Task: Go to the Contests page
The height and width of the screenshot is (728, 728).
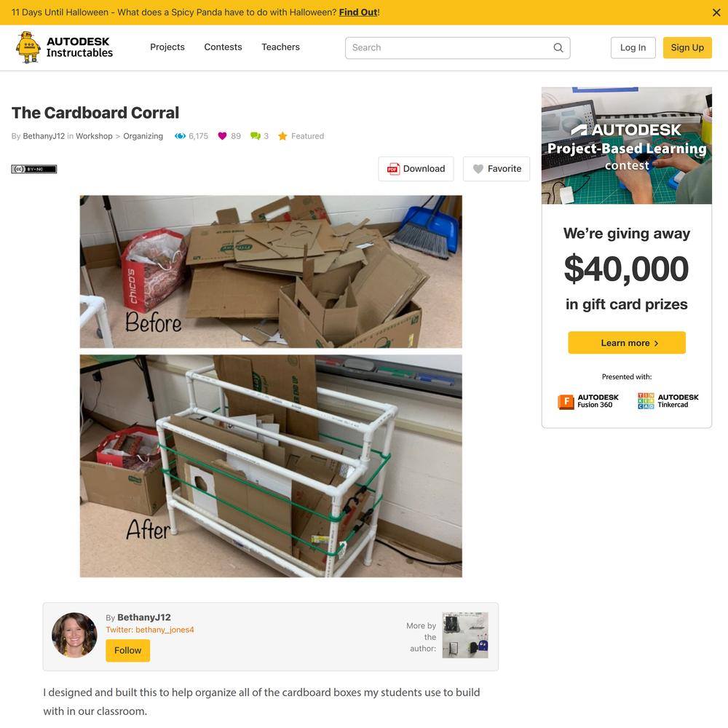Action: coord(223,47)
